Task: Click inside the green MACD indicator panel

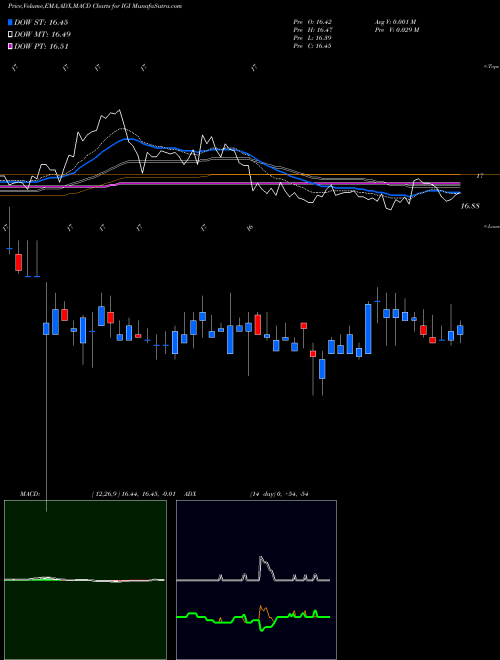Action: (85, 580)
